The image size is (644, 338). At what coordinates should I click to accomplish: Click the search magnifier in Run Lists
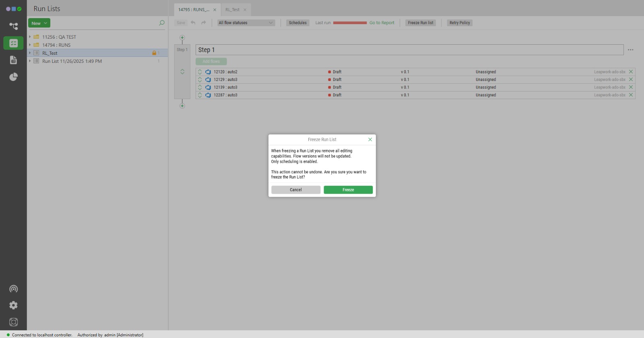(162, 23)
